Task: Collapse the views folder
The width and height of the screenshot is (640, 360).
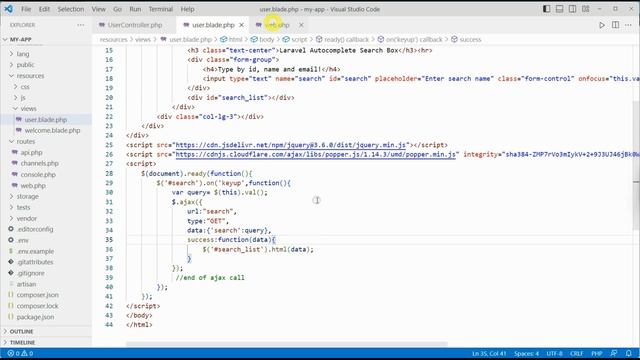Action: point(46,109)
